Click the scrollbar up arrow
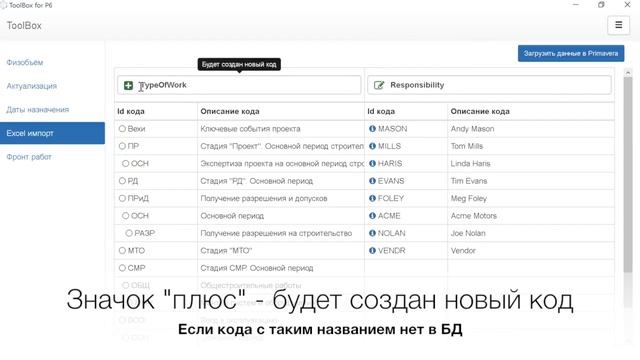Image resolution: width=640 pixels, height=360 pixels. point(628,73)
